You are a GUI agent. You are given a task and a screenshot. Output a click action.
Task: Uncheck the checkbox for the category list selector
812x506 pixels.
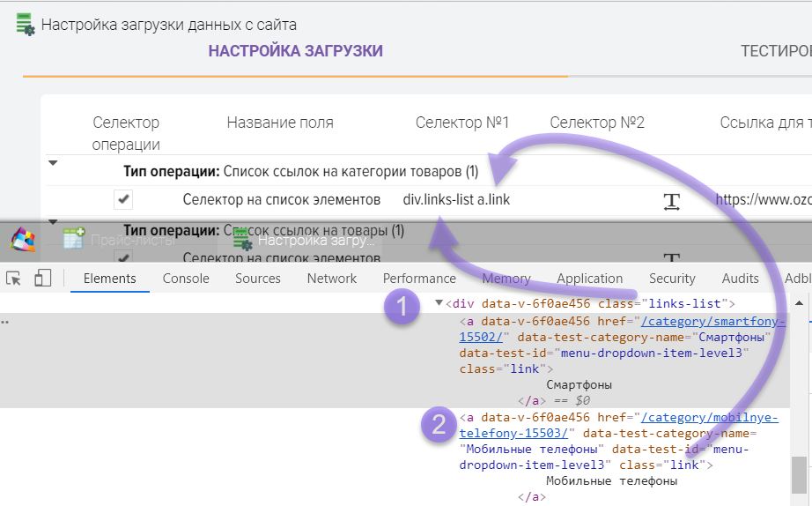point(123,200)
